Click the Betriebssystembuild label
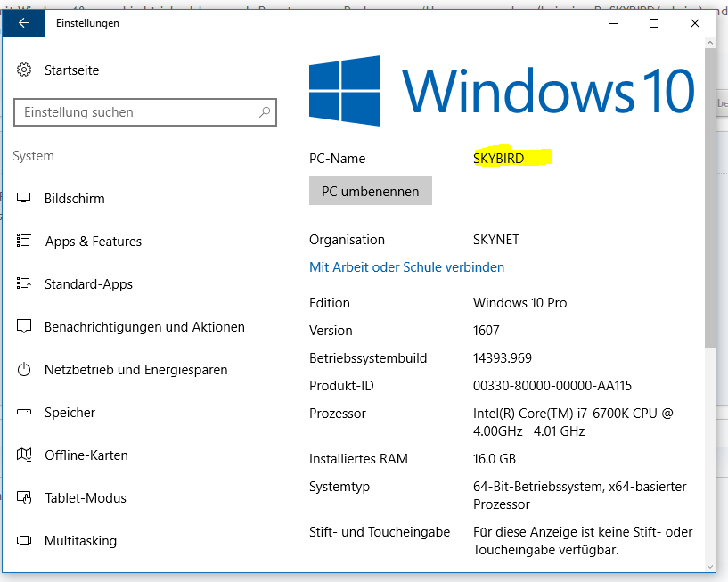The width and height of the screenshot is (728, 582). (x=368, y=358)
